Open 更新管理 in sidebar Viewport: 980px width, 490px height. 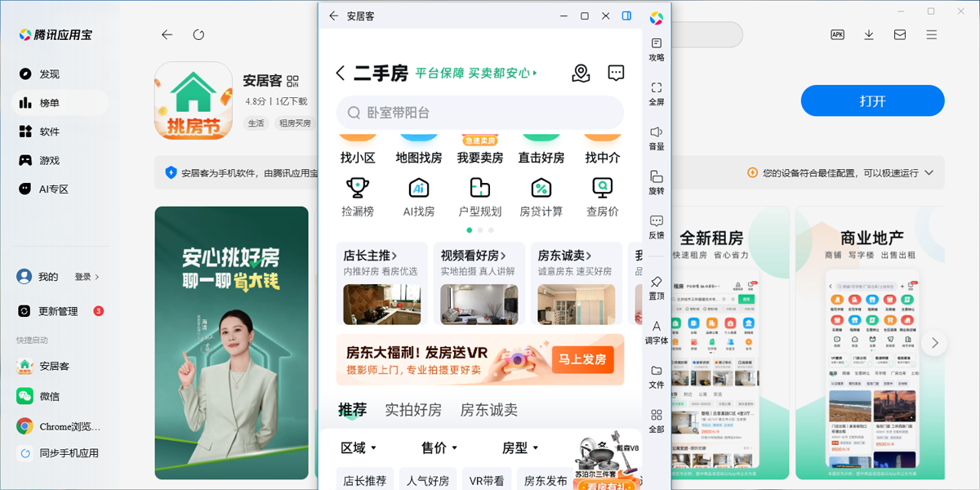click(57, 311)
